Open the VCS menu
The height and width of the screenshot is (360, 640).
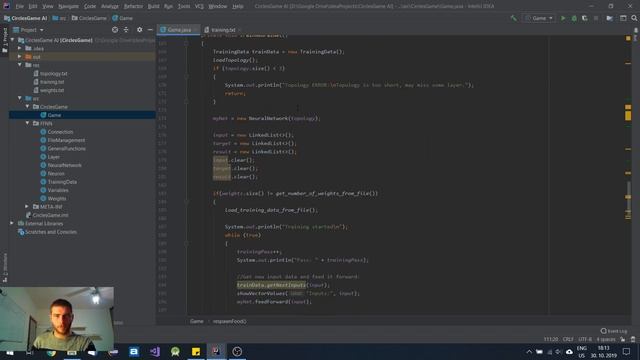pyautogui.click(x=199, y=7)
